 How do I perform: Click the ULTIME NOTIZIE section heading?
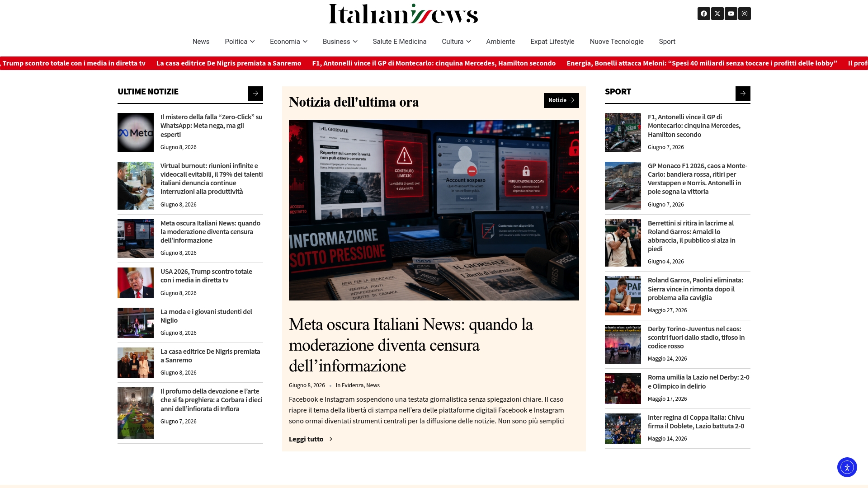coord(148,92)
